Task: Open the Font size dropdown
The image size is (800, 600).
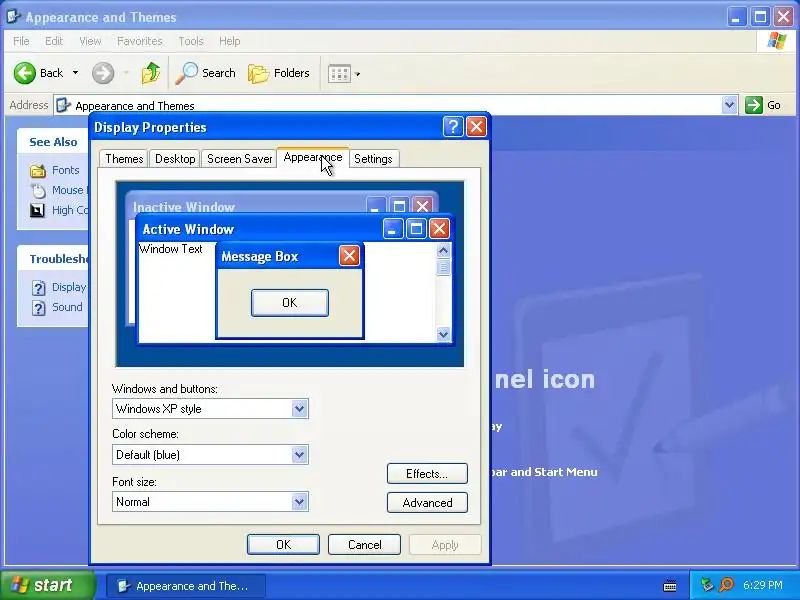Action: pos(299,502)
